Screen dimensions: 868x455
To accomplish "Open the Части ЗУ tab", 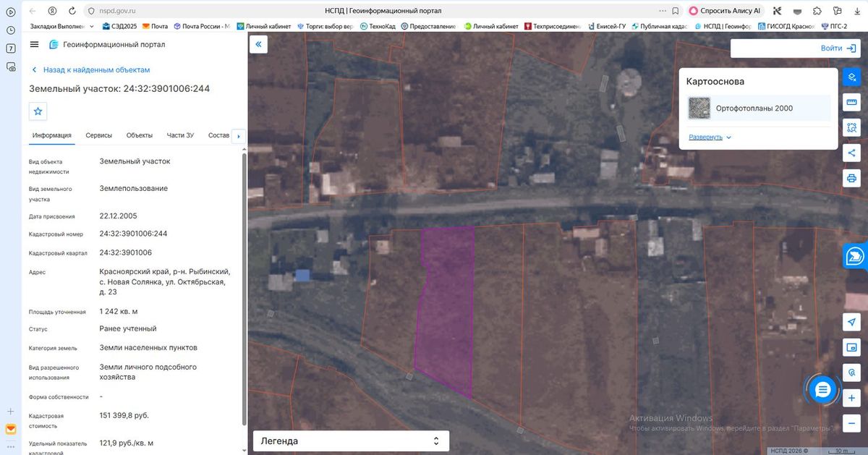I will (180, 135).
